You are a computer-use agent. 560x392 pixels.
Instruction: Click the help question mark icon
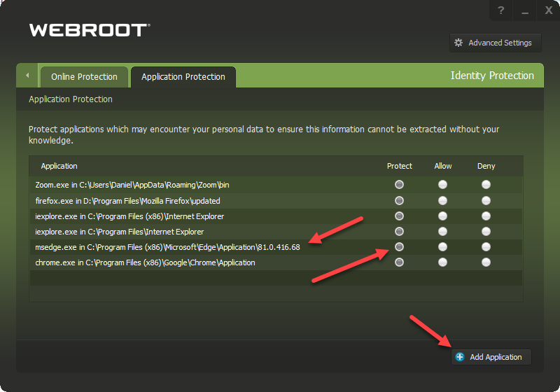501,10
